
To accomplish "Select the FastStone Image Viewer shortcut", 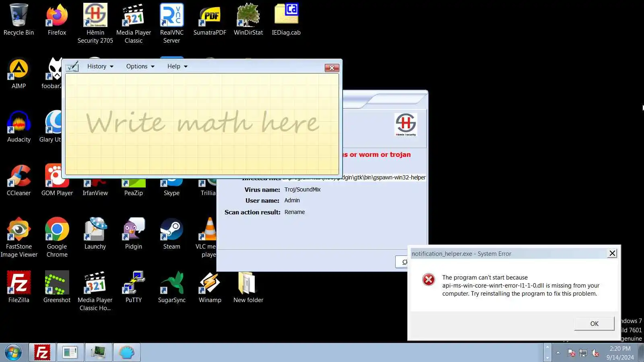I will click(19, 237).
